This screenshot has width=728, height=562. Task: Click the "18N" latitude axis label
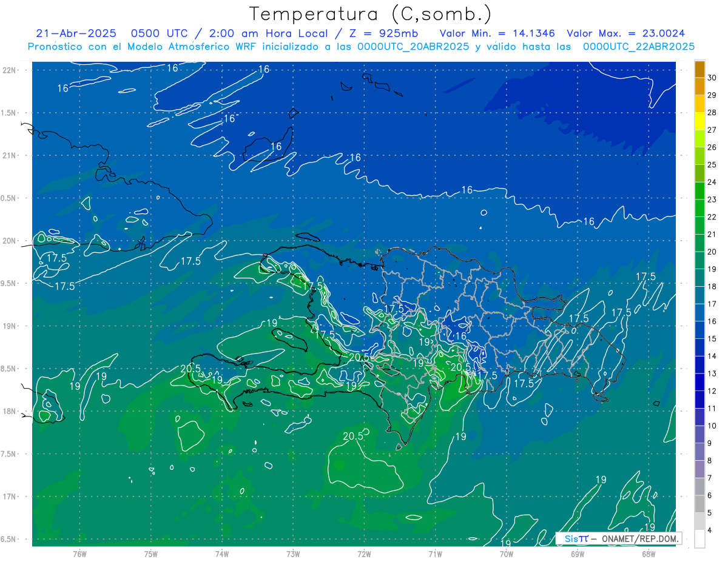(x=10, y=412)
